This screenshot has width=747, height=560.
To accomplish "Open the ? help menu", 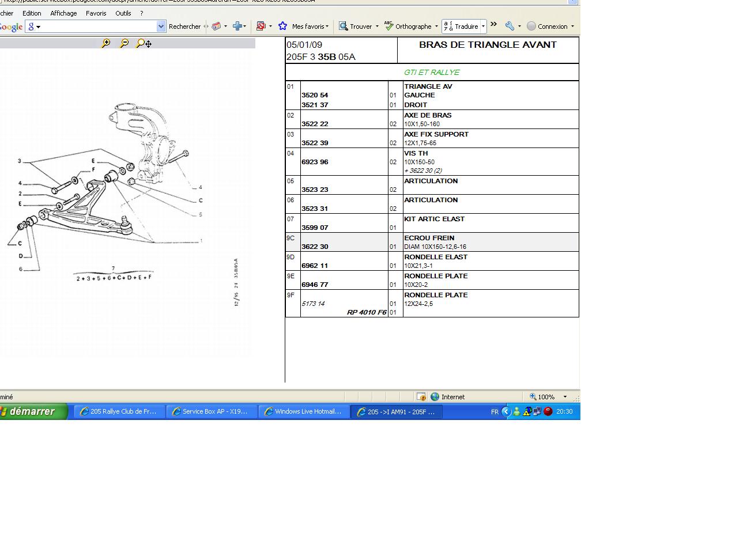I will coord(142,13).
